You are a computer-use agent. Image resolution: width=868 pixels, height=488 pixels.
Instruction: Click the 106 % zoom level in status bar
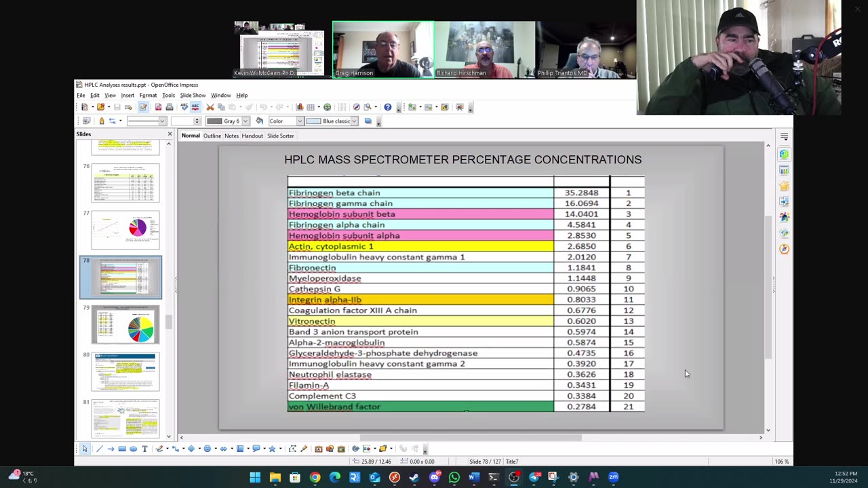pyautogui.click(x=781, y=462)
